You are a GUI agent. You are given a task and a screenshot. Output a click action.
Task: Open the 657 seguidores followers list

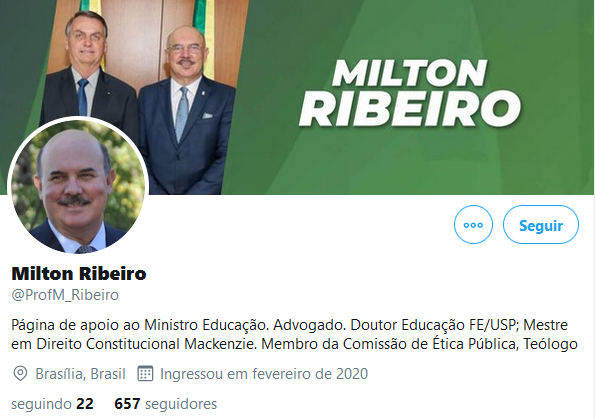(x=165, y=404)
